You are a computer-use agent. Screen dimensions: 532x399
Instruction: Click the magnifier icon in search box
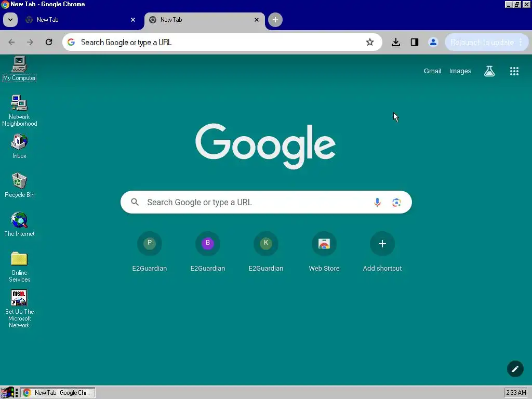click(x=135, y=202)
